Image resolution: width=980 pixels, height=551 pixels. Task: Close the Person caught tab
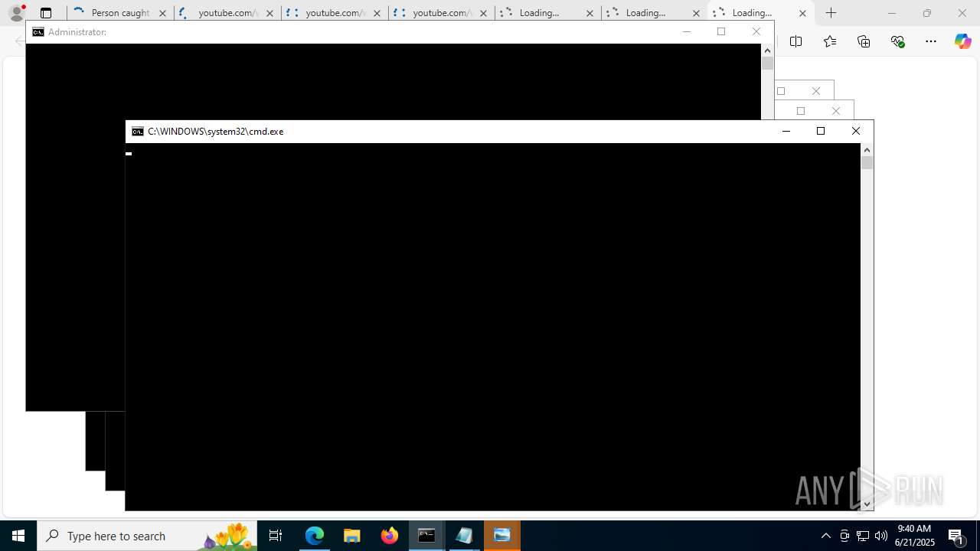[162, 13]
